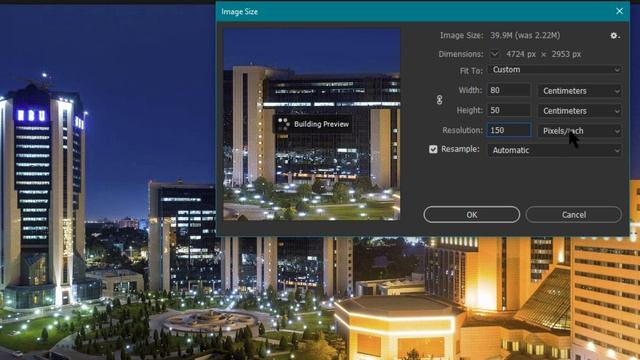Open the Height units Centimeters dropdown
Viewport: 640px width, 360px height.
pos(580,111)
